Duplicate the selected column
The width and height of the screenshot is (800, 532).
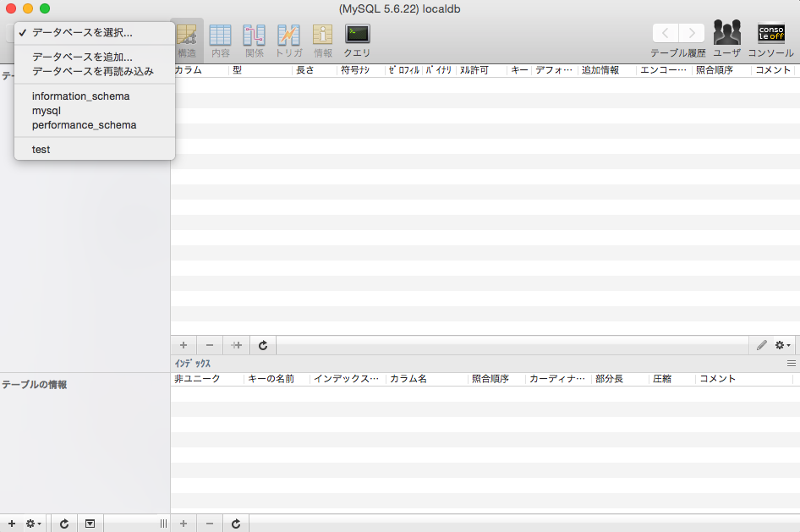click(x=236, y=345)
